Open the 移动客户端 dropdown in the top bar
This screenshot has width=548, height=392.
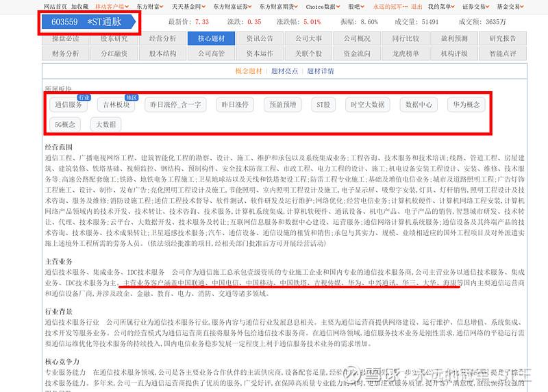112,7
